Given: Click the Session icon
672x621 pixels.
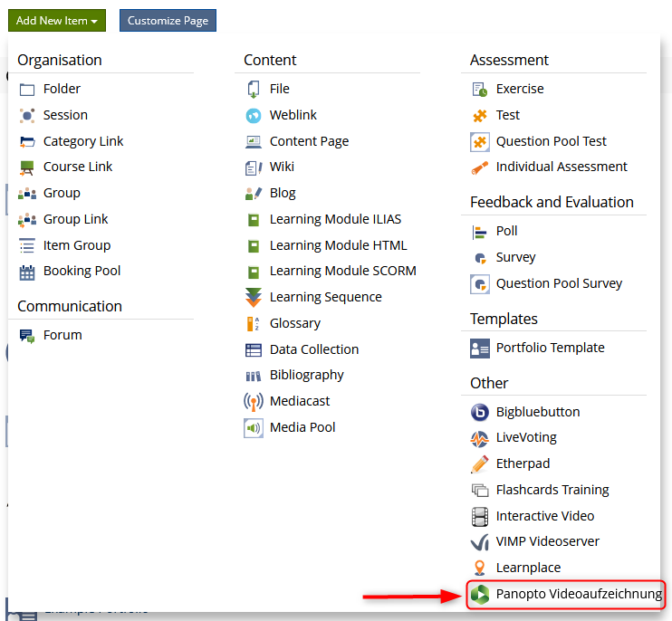Looking at the screenshot, I should (x=27, y=116).
